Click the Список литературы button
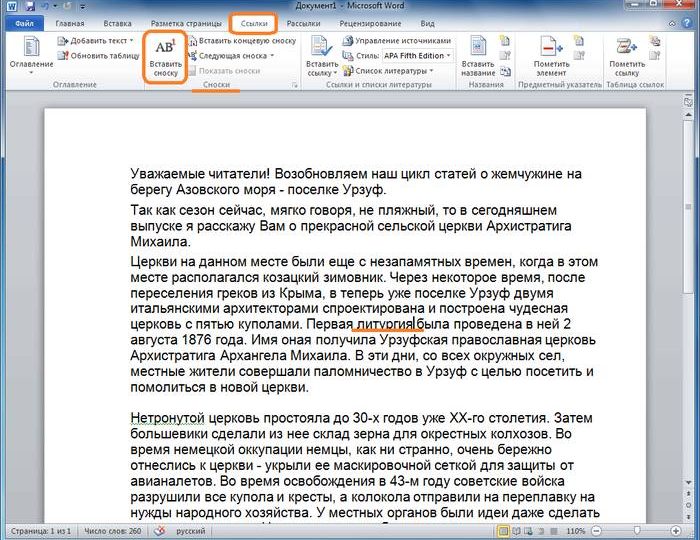Image resolution: width=700 pixels, height=540 pixels. coord(392,71)
